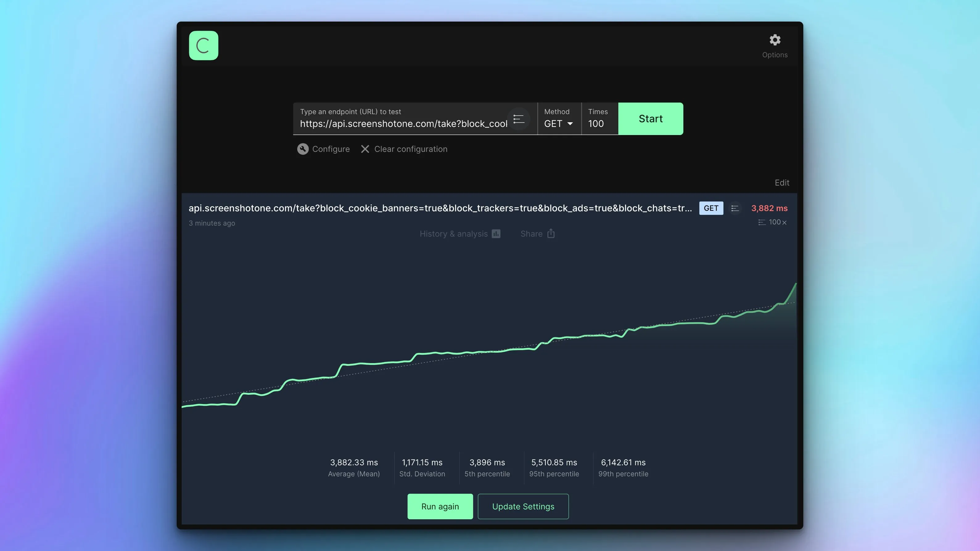Click the green C app logo
980x551 pixels.
point(204,45)
